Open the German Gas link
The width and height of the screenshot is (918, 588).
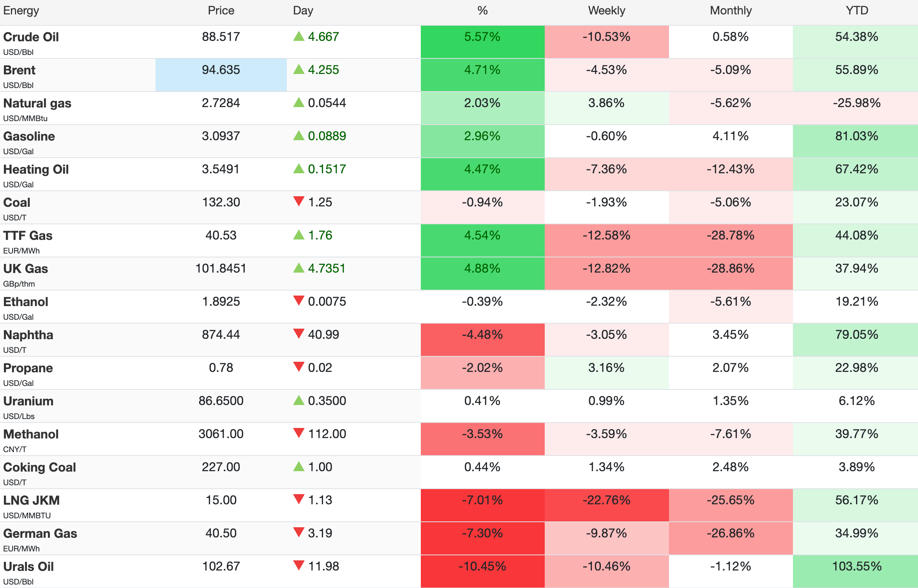point(40,533)
